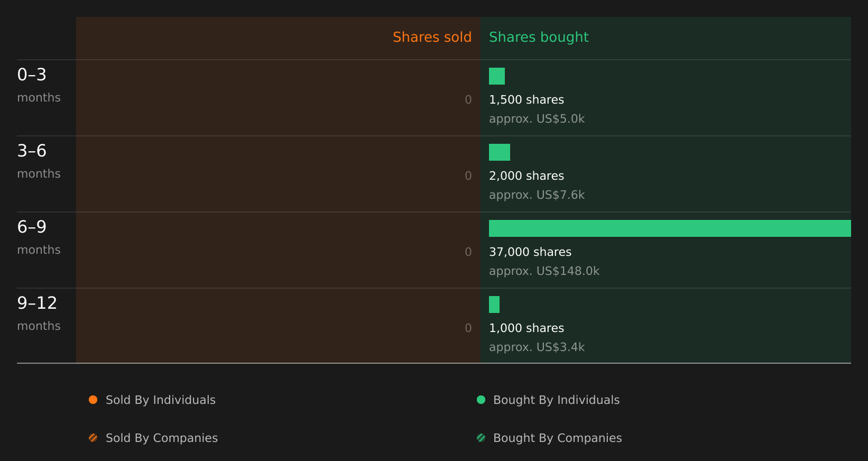Image resolution: width=868 pixels, height=461 pixels.
Task: Click the 9–12 months row label
Action: 39,314
